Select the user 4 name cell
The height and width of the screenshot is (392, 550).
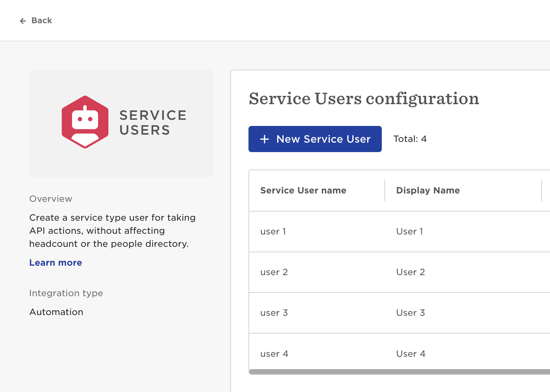pos(274,354)
